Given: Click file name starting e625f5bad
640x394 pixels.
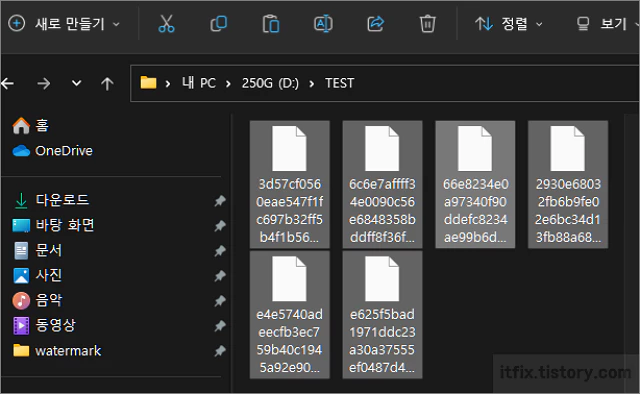Looking at the screenshot, I should click(382, 341).
